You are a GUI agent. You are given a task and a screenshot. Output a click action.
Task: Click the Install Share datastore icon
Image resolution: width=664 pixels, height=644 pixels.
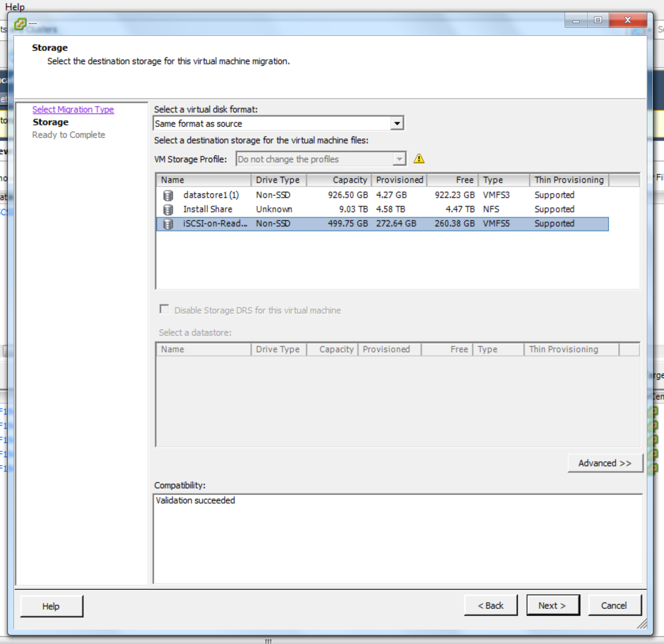(x=168, y=209)
